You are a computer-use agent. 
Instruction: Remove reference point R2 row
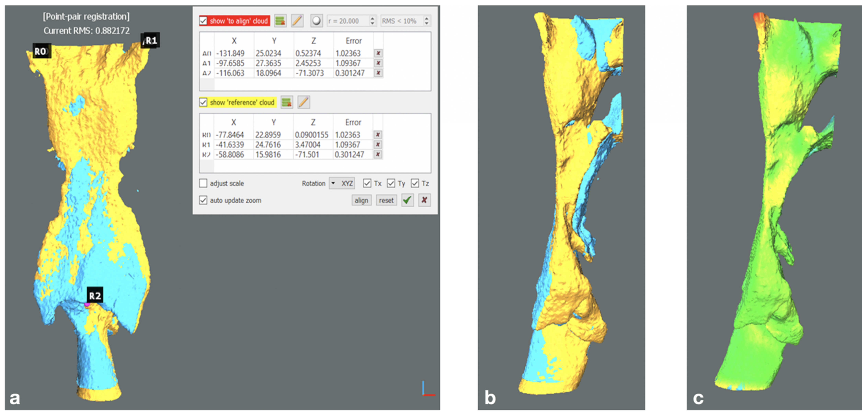(x=378, y=155)
